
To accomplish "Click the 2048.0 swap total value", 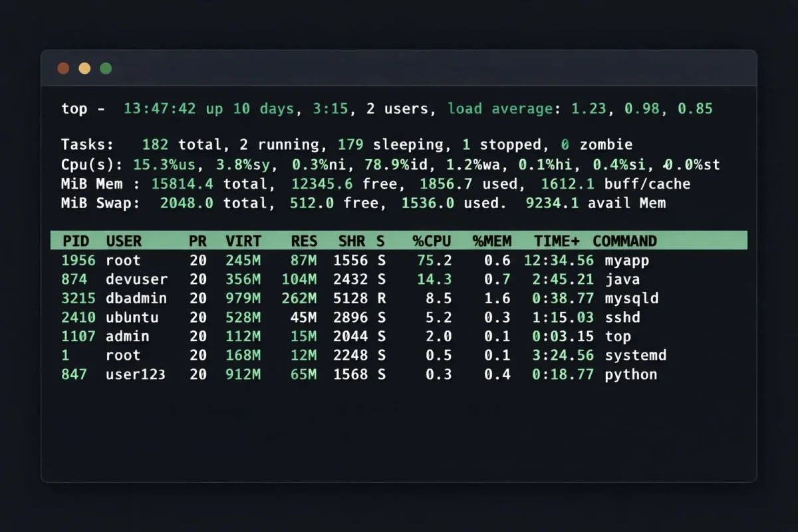I will point(187,203).
